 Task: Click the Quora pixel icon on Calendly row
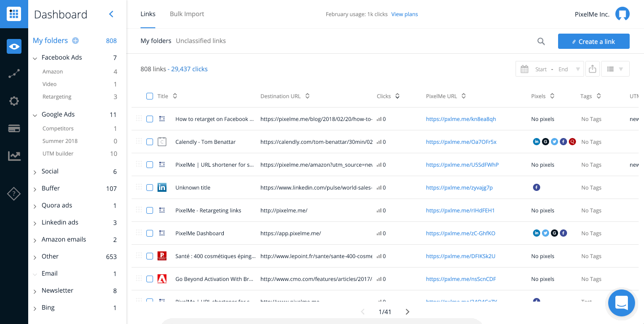[572, 142]
